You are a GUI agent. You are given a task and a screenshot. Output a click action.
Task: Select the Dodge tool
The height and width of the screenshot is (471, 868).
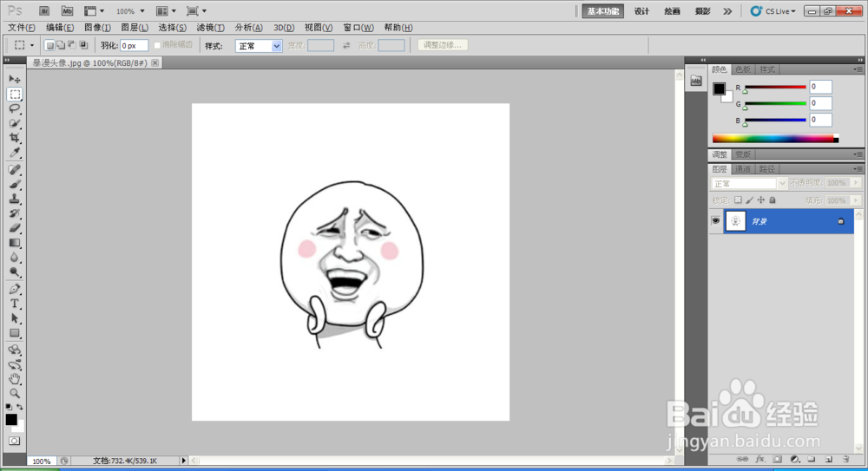pos(15,271)
